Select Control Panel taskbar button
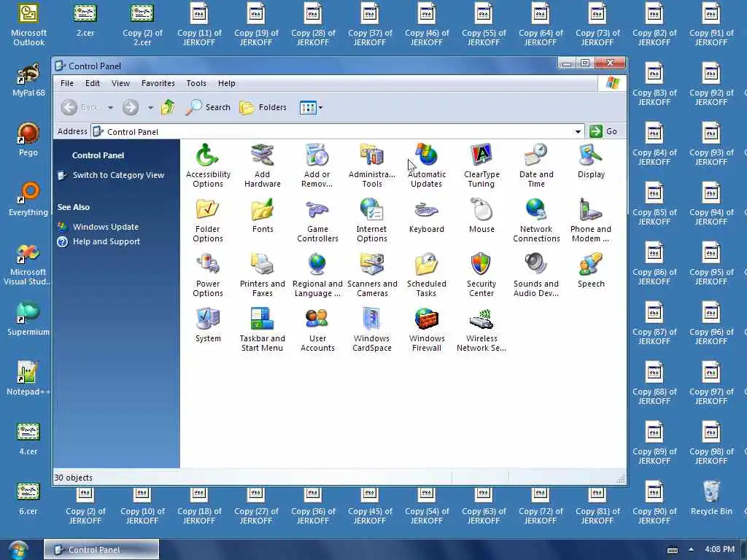 pos(101,550)
